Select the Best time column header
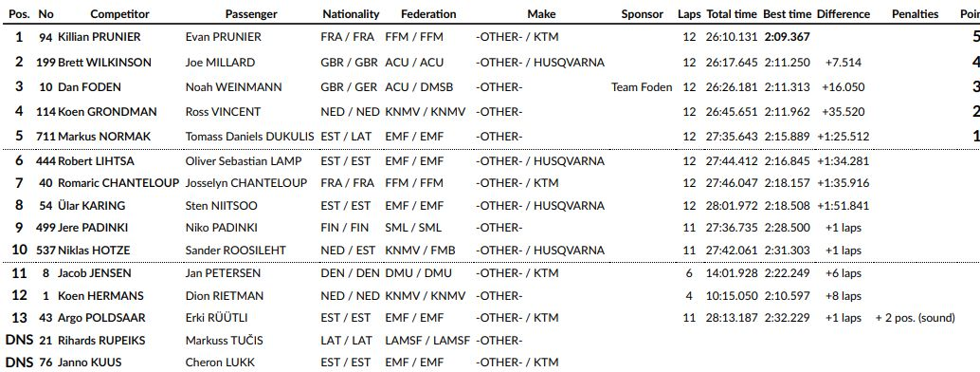Viewport: 980px width, 372px height. 787,14
